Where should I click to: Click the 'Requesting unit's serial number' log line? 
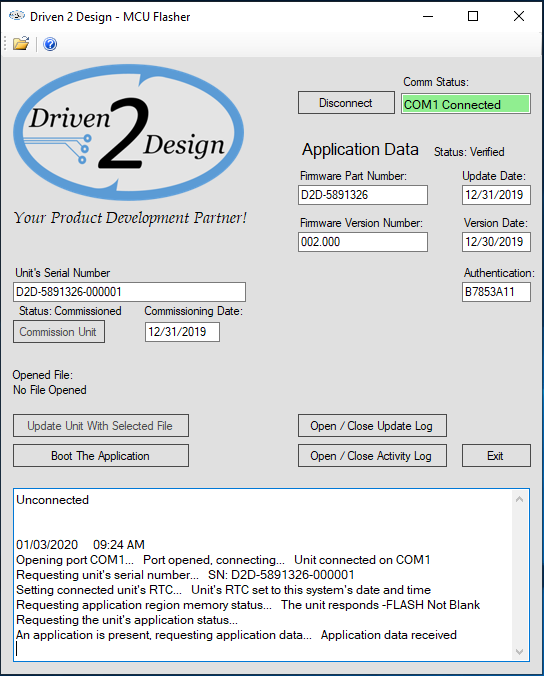click(185, 575)
